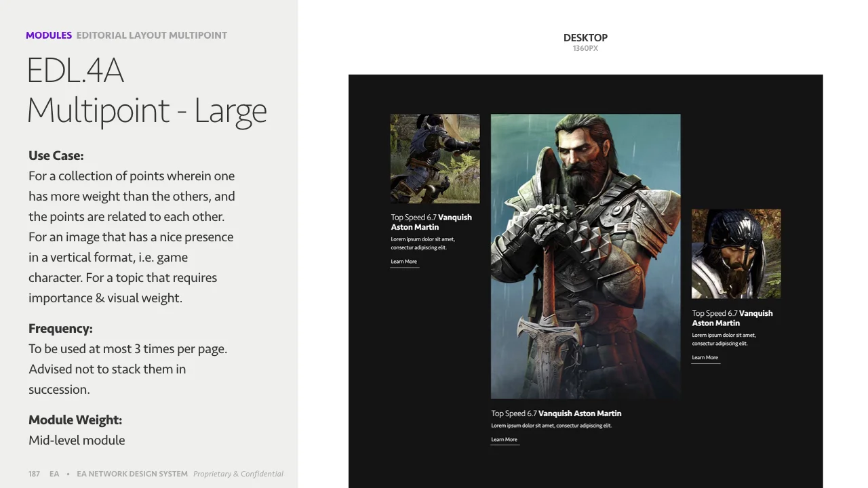Click EA NETWORK DESIGN SYSTEM footer text
The height and width of the screenshot is (488, 868).
pyautogui.click(x=132, y=474)
